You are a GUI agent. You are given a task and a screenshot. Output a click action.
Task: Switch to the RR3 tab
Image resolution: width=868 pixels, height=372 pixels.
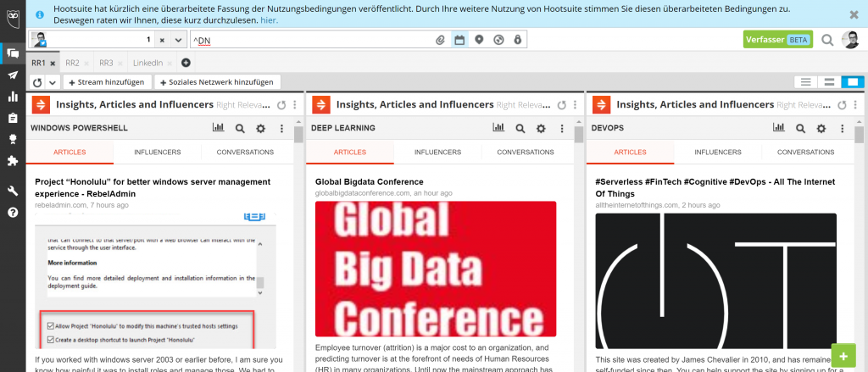tap(106, 63)
